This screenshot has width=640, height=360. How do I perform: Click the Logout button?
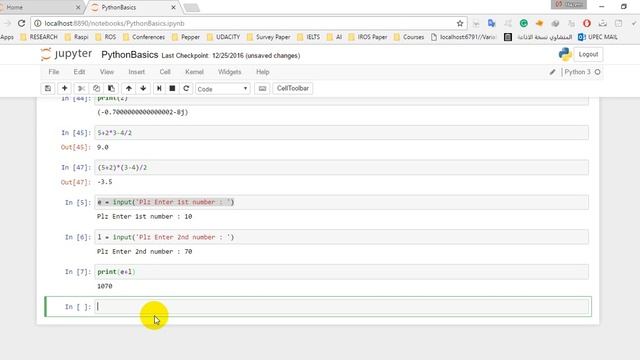(x=588, y=54)
